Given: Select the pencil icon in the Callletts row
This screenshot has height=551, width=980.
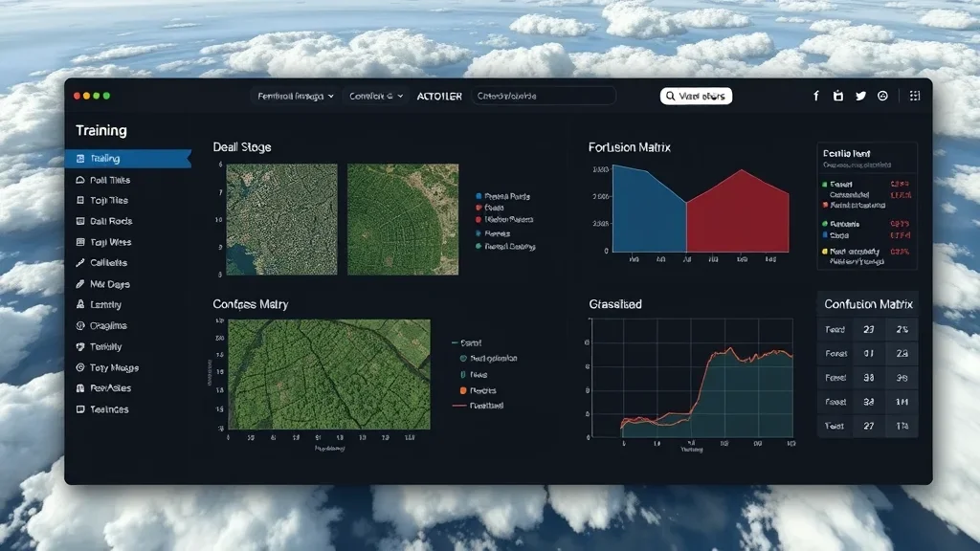Looking at the screenshot, I should pyautogui.click(x=80, y=263).
